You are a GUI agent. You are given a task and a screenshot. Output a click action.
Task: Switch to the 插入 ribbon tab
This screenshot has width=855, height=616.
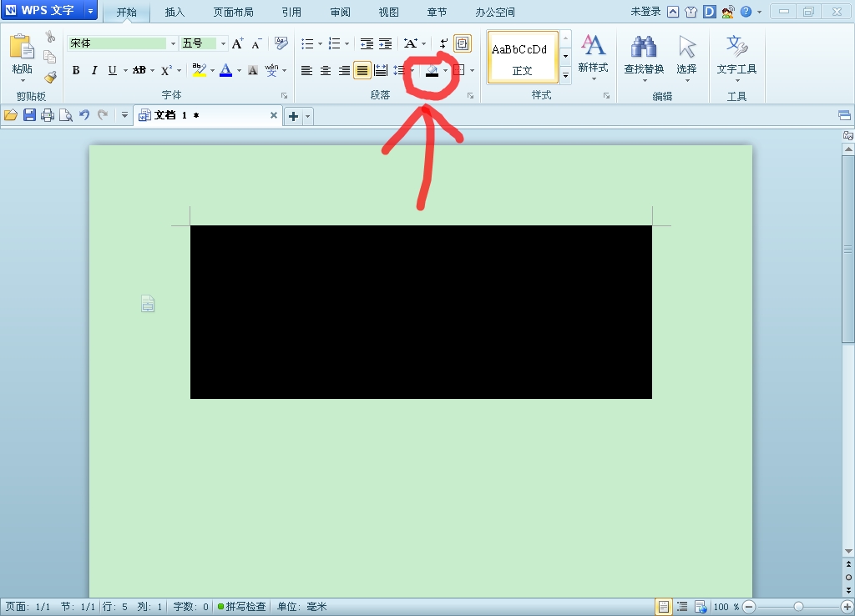(x=175, y=12)
